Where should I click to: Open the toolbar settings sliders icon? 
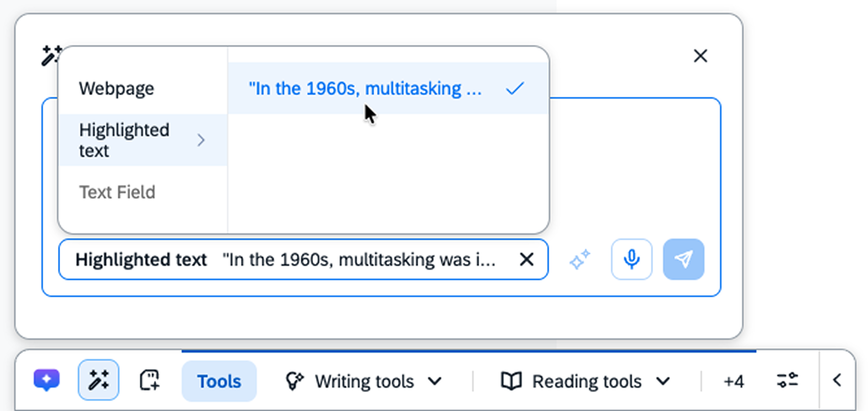[x=787, y=380]
